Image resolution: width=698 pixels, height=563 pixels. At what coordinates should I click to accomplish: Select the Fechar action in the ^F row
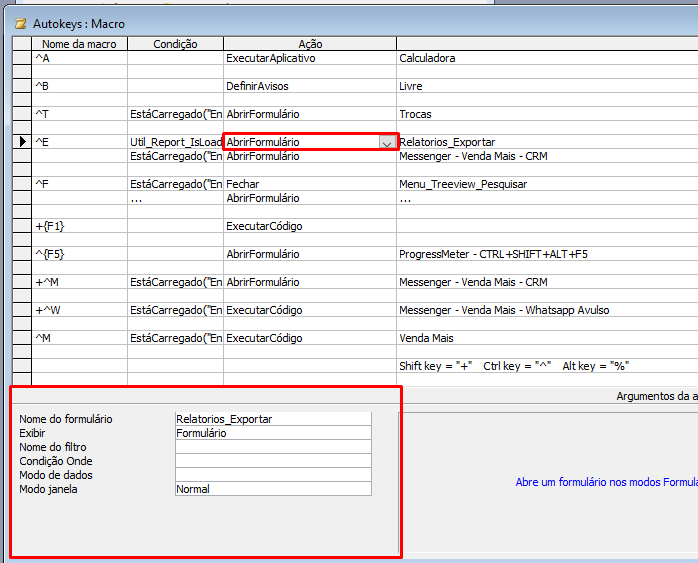(x=309, y=184)
